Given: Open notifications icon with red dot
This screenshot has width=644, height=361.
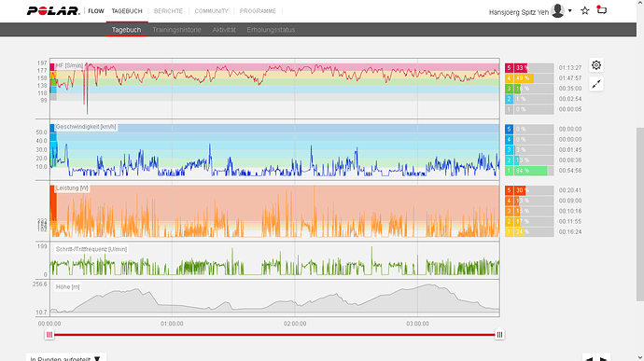Looking at the screenshot, I should (602, 10).
